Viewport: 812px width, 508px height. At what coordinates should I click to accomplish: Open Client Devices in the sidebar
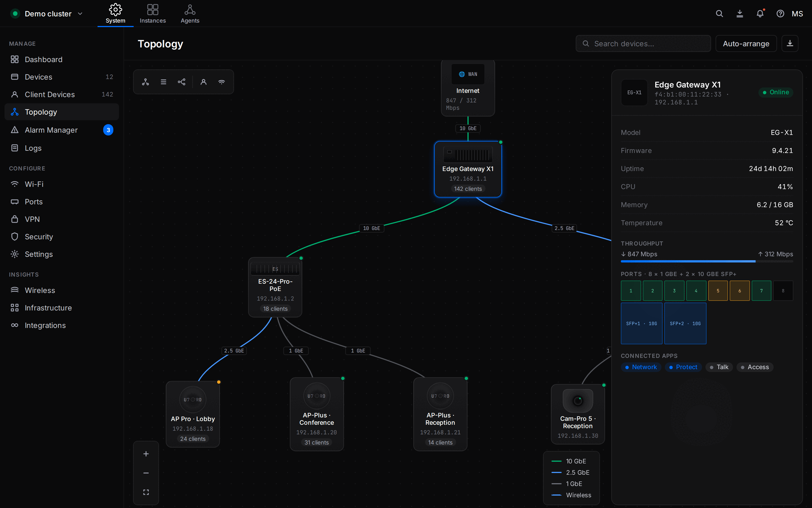point(62,95)
